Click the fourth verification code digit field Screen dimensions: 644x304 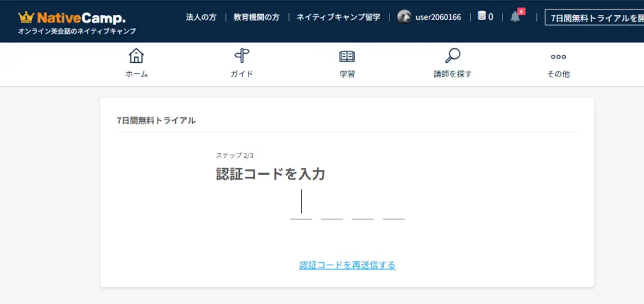[393, 207]
